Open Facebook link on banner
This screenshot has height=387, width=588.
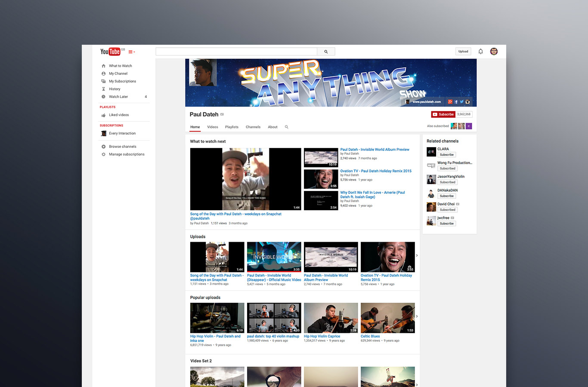[x=456, y=102]
